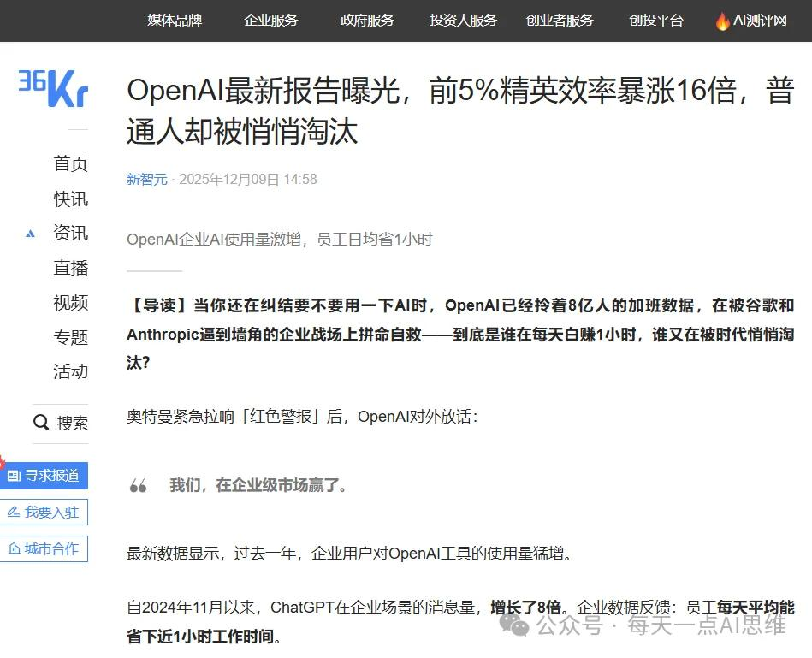
Task: Open 快讯 in the sidebar
Action: pos(71,199)
